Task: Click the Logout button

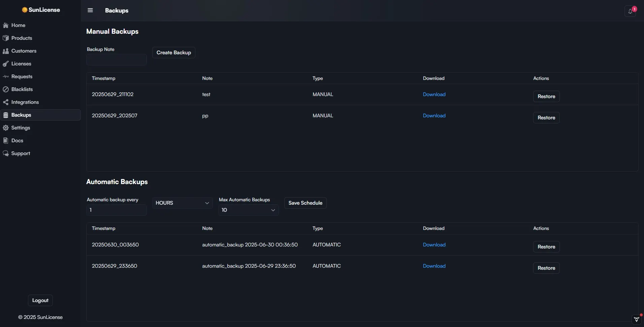Action: pyautogui.click(x=40, y=300)
